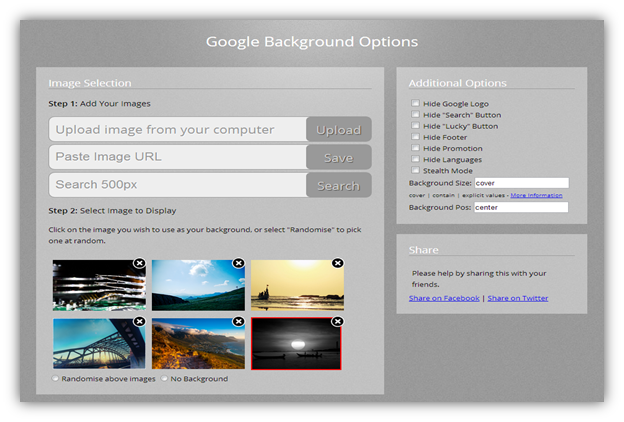Edit the Background Size field
Image resolution: width=624 pixels, height=422 pixels.
(521, 183)
